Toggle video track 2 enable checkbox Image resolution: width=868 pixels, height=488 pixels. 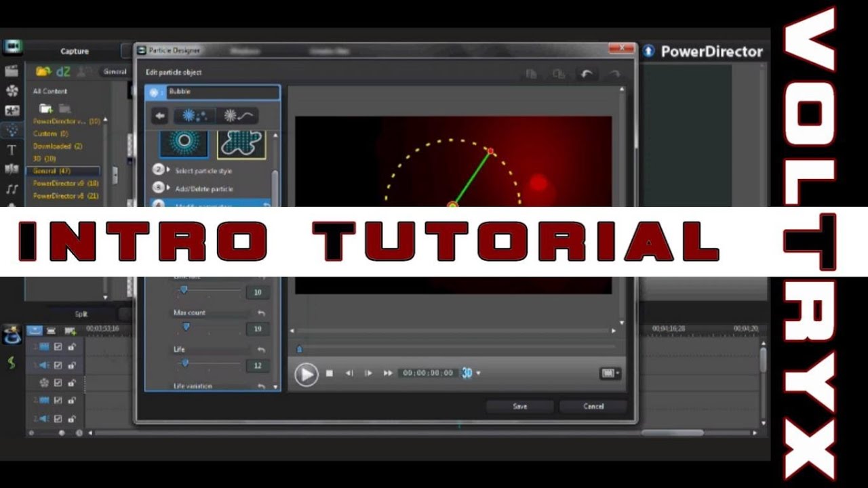(58, 401)
